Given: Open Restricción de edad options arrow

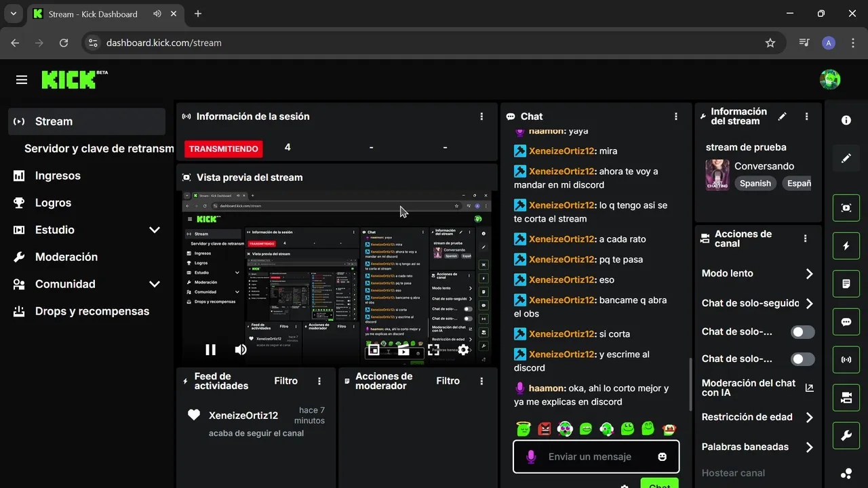Looking at the screenshot, I should tap(809, 418).
